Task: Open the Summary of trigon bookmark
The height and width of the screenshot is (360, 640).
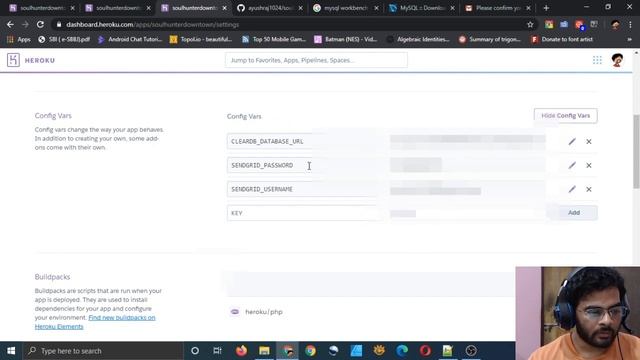Action: [490, 39]
